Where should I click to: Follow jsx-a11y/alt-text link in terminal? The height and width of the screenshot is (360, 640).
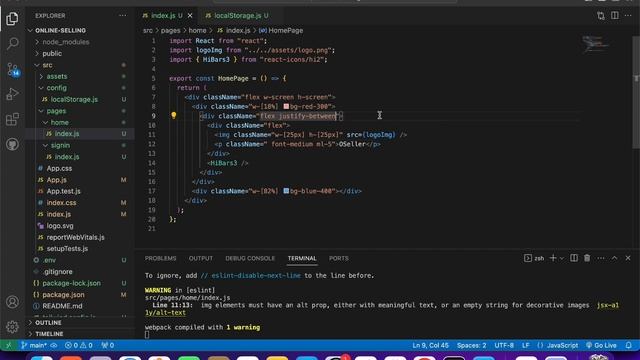click(165, 313)
